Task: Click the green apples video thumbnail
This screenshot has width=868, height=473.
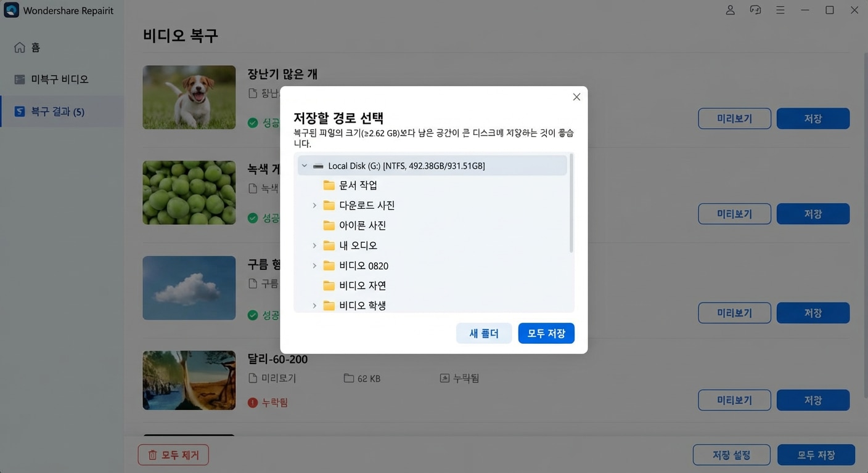Action: click(x=189, y=192)
